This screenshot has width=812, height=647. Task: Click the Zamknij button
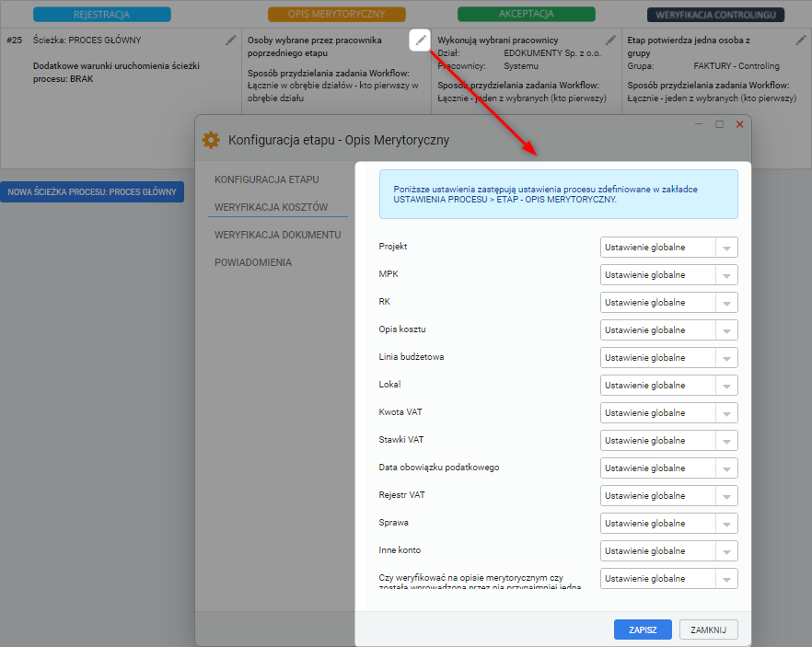709,630
